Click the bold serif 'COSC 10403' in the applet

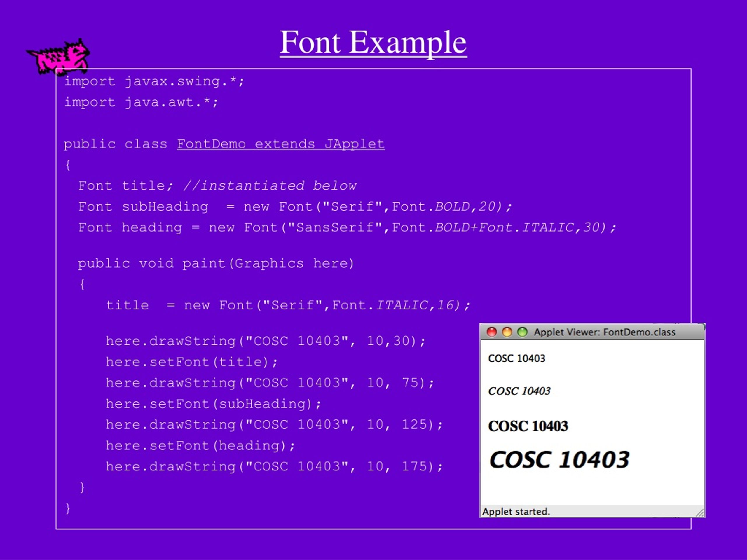click(528, 426)
